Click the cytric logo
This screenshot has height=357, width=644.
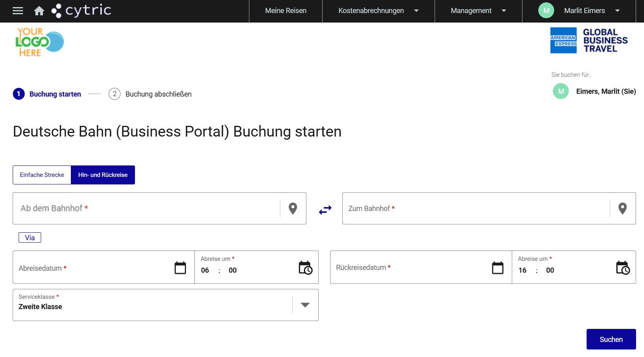pos(82,11)
